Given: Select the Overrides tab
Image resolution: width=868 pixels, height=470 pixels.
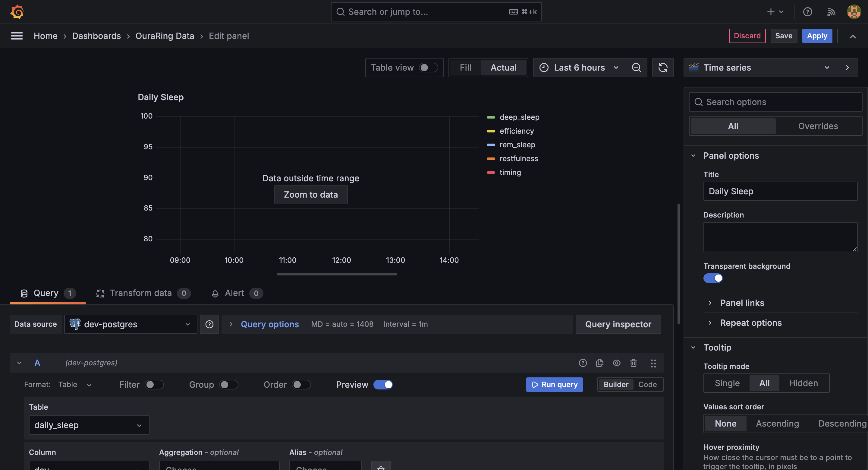Looking at the screenshot, I should click(818, 126).
